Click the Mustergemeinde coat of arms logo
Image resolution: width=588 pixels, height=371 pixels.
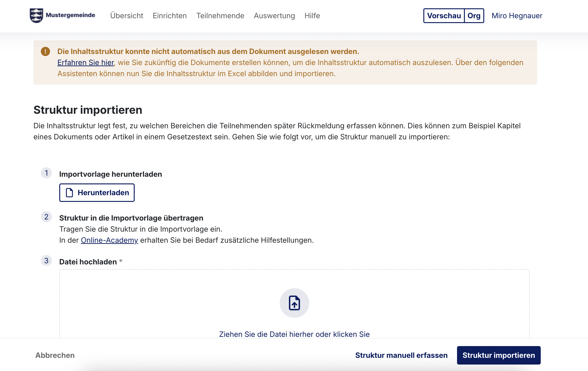click(36, 15)
